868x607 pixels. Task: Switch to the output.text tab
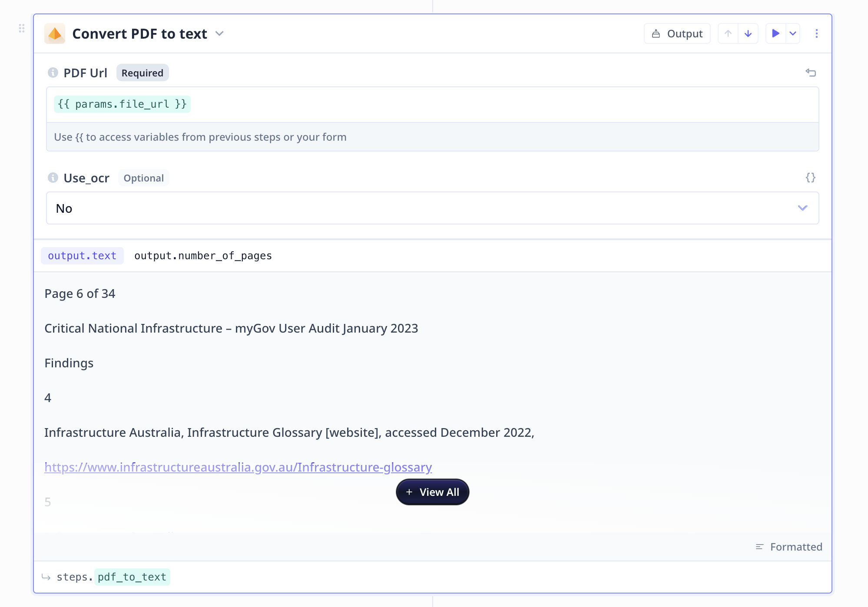click(x=82, y=256)
